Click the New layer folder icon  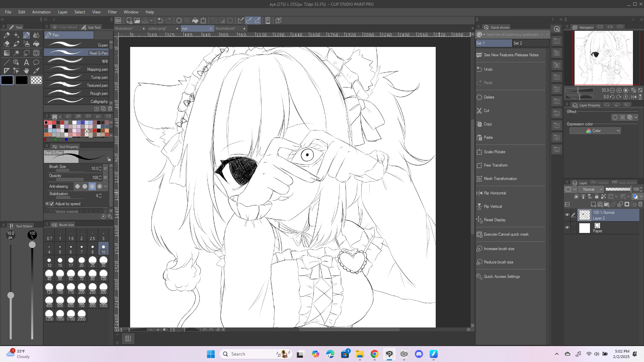coord(606,204)
